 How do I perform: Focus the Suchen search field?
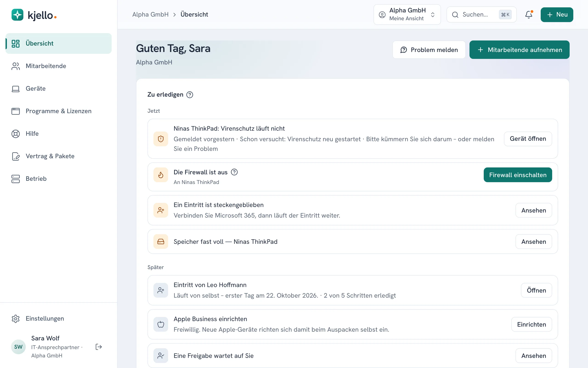481,14
